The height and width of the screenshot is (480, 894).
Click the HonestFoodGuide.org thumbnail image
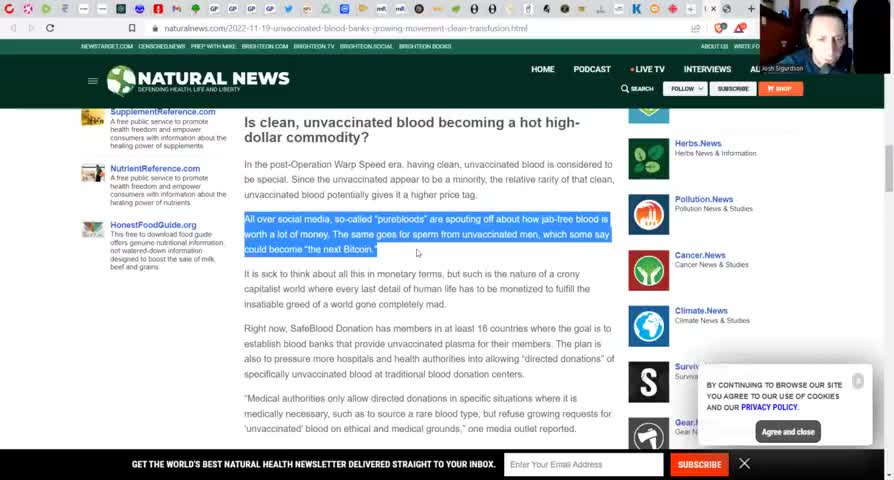[x=93, y=229]
